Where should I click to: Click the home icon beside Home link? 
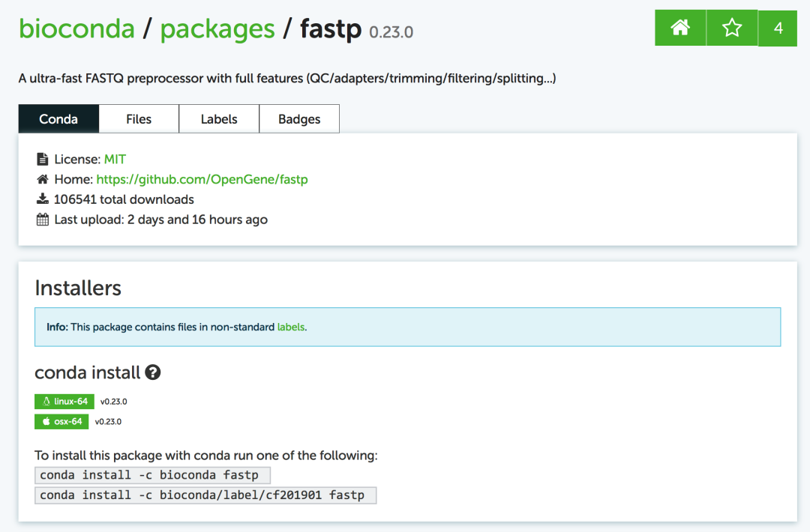(42, 179)
